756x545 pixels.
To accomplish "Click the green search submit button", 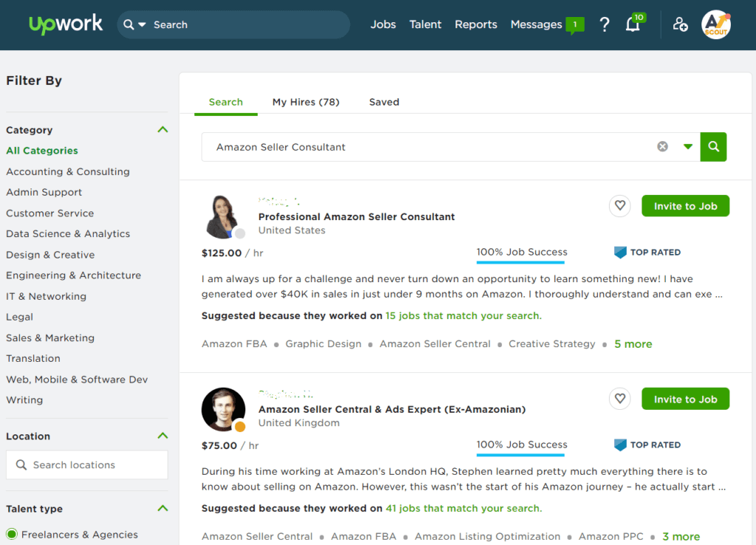I will tap(714, 147).
